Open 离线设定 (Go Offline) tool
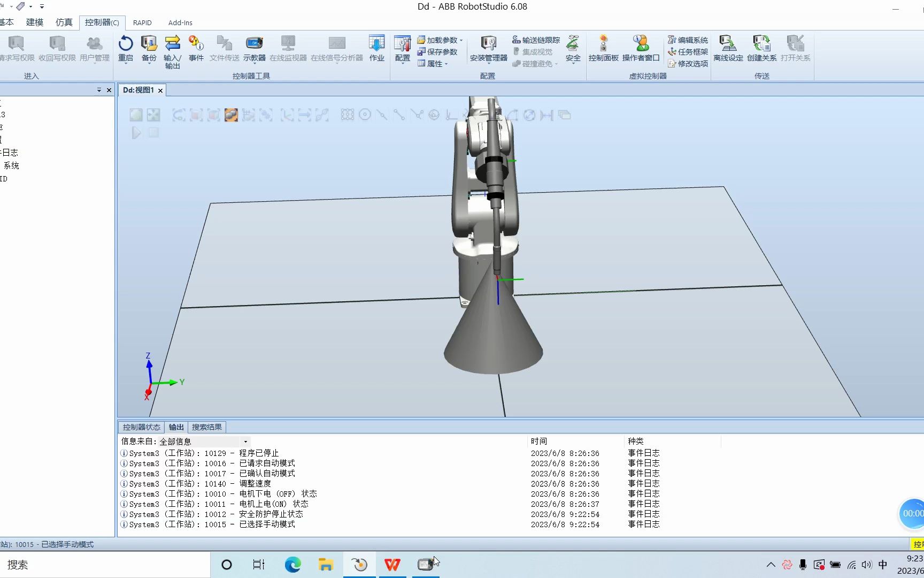 (728, 49)
